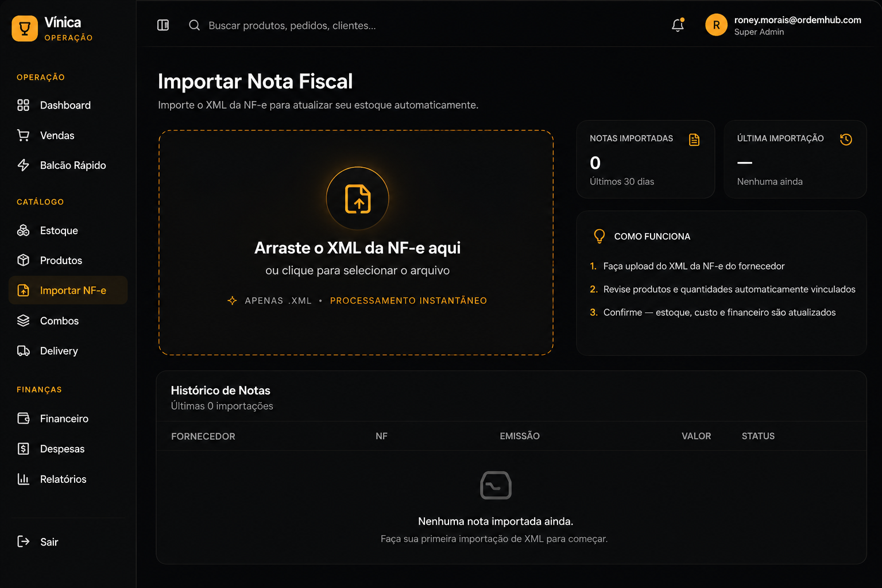Click the NOTAS IMPORTADAS card label
The width and height of the screenshot is (882, 588).
tap(631, 138)
